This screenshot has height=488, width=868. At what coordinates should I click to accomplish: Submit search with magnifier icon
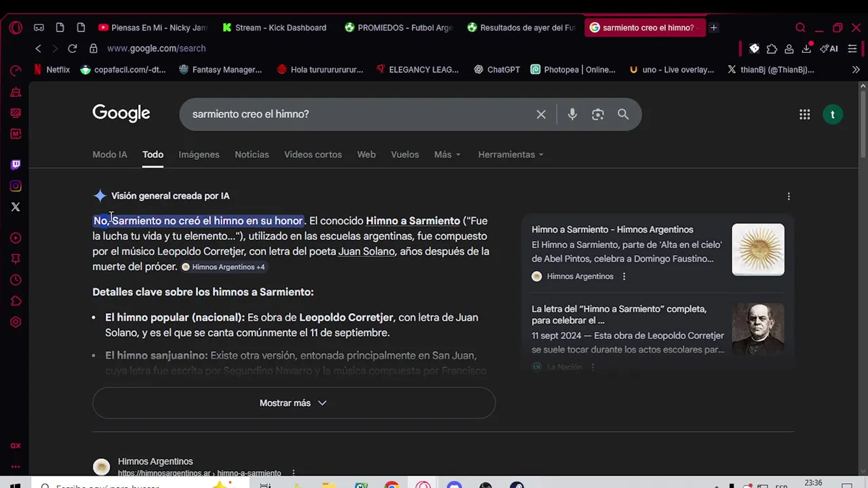(623, 115)
